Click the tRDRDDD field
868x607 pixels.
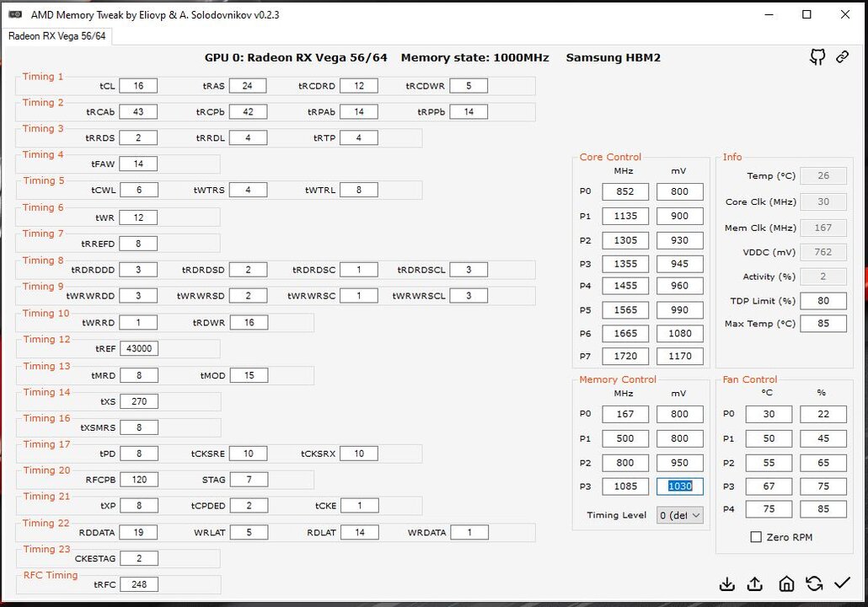click(x=138, y=270)
